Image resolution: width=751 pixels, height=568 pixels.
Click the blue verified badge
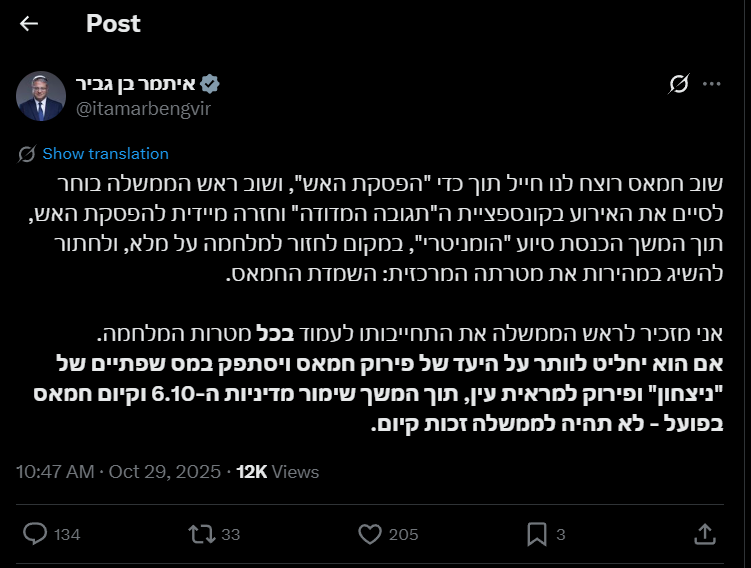(213, 84)
